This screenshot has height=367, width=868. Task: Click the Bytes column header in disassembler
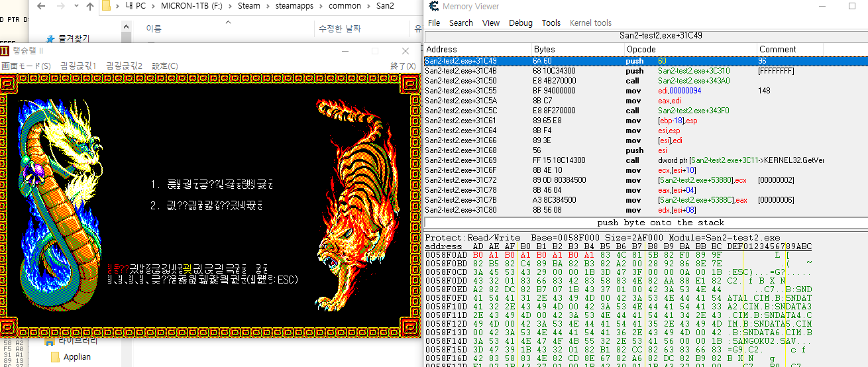tap(578, 49)
